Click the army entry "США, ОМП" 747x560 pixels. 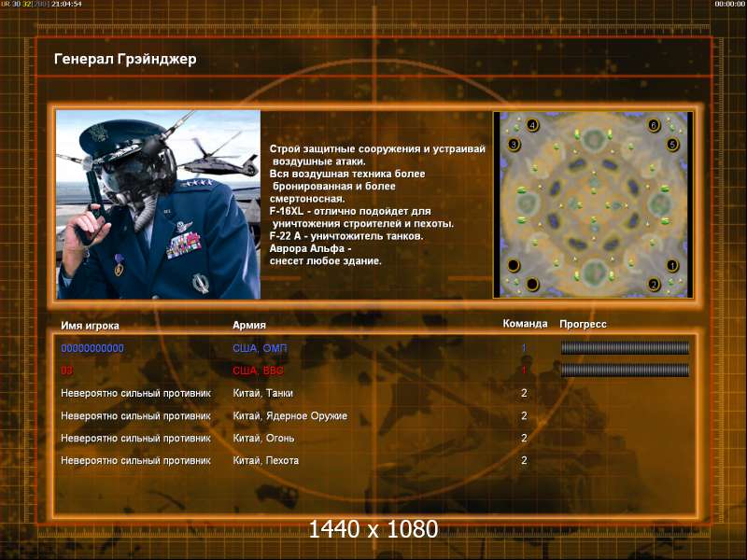pyautogui.click(x=261, y=348)
